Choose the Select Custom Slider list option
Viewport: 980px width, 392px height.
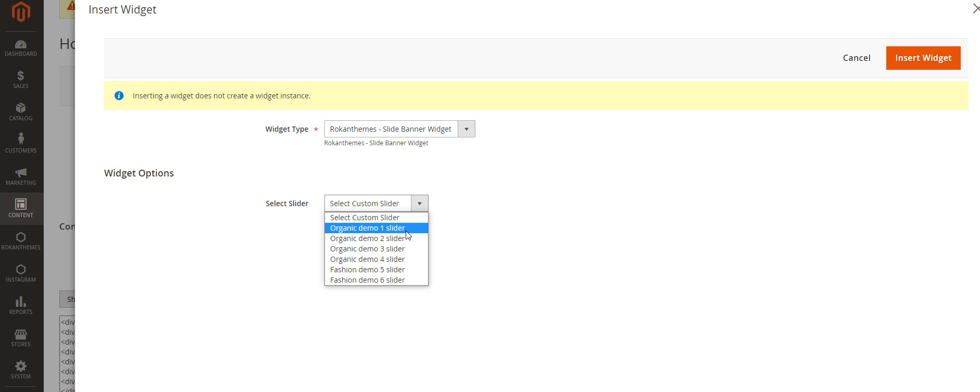coord(376,218)
